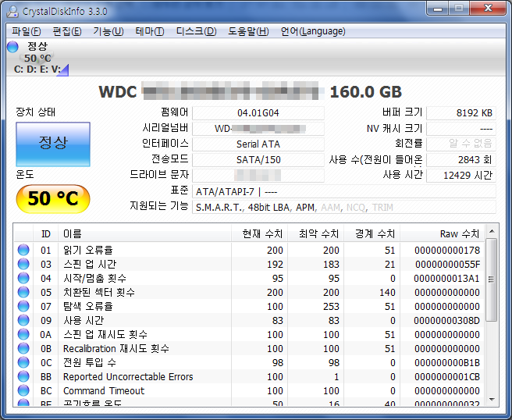The image size is (512, 420).
Task: Click status orb for 05 치환된 섹터 횟수
Action: pyautogui.click(x=23, y=292)
